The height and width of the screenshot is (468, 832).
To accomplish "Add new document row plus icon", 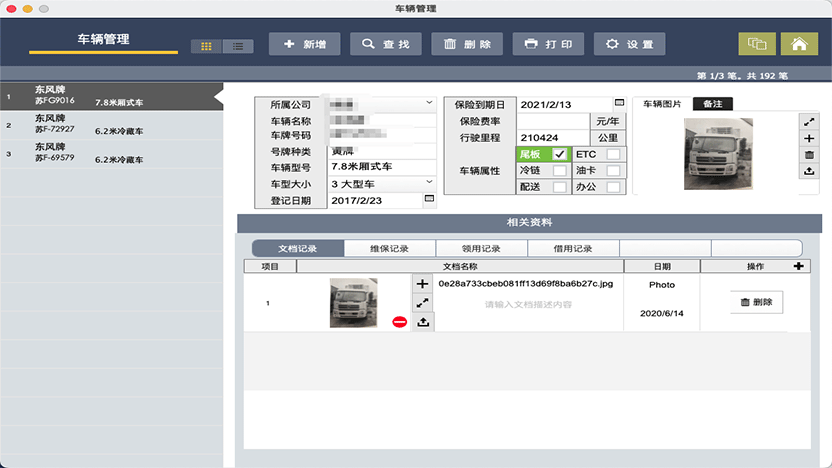I will [798, 266].
